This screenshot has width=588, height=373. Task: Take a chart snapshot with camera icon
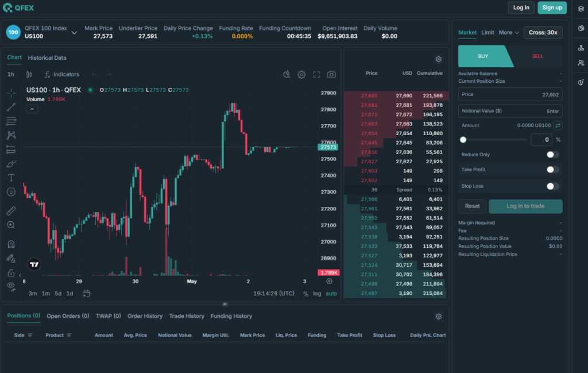[x=331, y=75]
